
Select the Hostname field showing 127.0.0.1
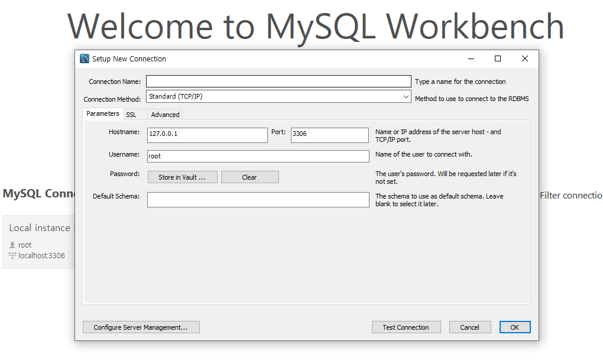tap(207, 135)
